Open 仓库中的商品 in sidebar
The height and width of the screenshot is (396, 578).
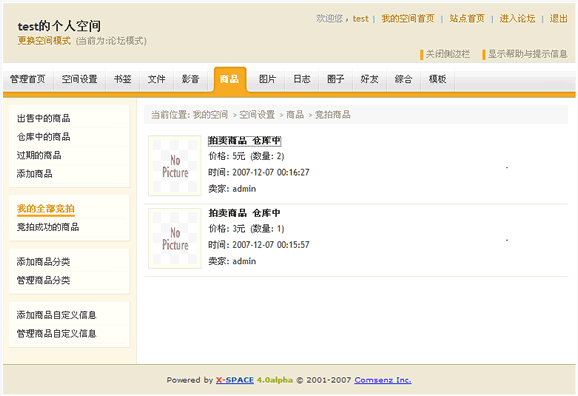tap(43, 137)
